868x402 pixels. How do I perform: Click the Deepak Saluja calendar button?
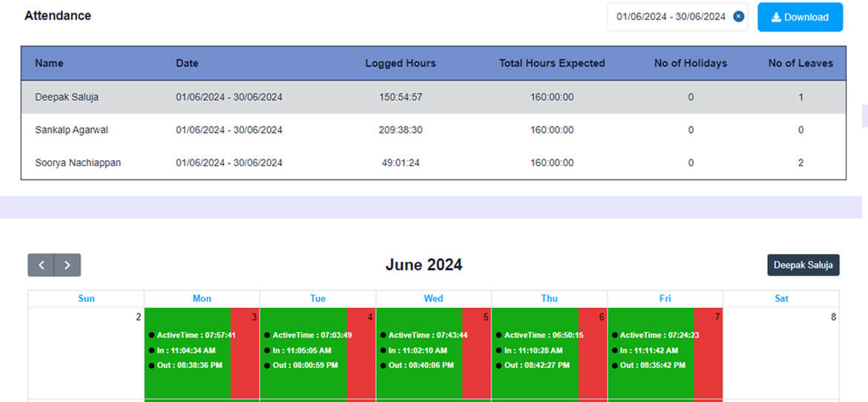803,265
